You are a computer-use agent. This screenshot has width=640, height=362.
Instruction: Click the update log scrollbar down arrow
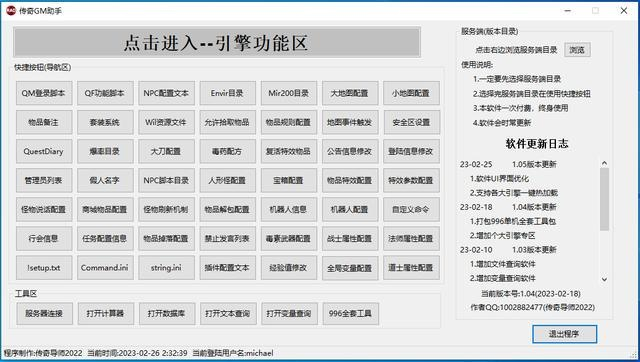(x=604, y=280)
